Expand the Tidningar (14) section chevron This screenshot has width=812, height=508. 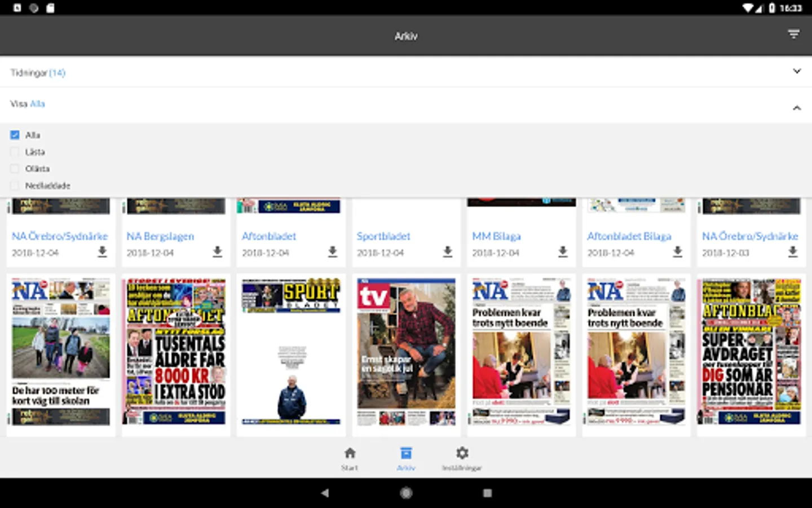[x=797, y=71]
